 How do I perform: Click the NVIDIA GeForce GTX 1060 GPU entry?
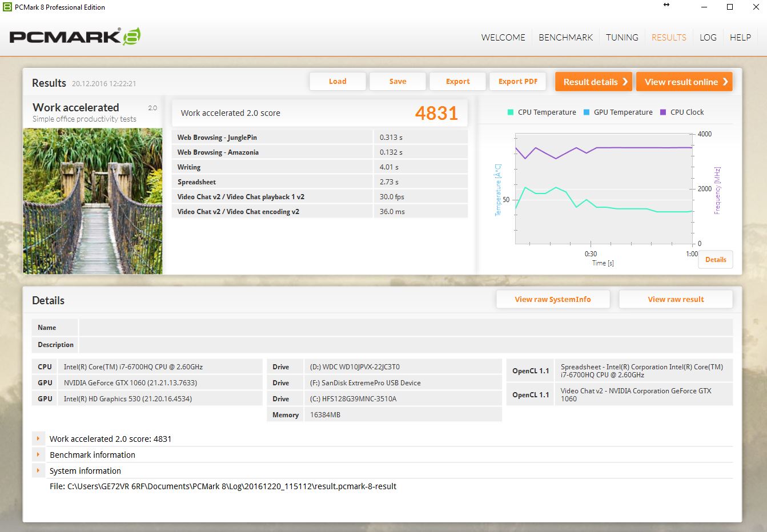pyautogui.click(x=147, y=383)
